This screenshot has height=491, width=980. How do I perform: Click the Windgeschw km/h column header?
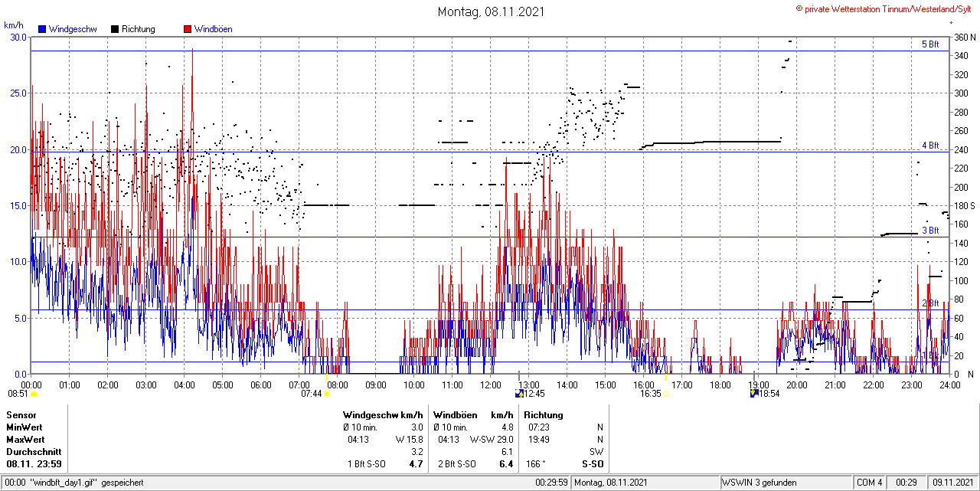point(384,414)
